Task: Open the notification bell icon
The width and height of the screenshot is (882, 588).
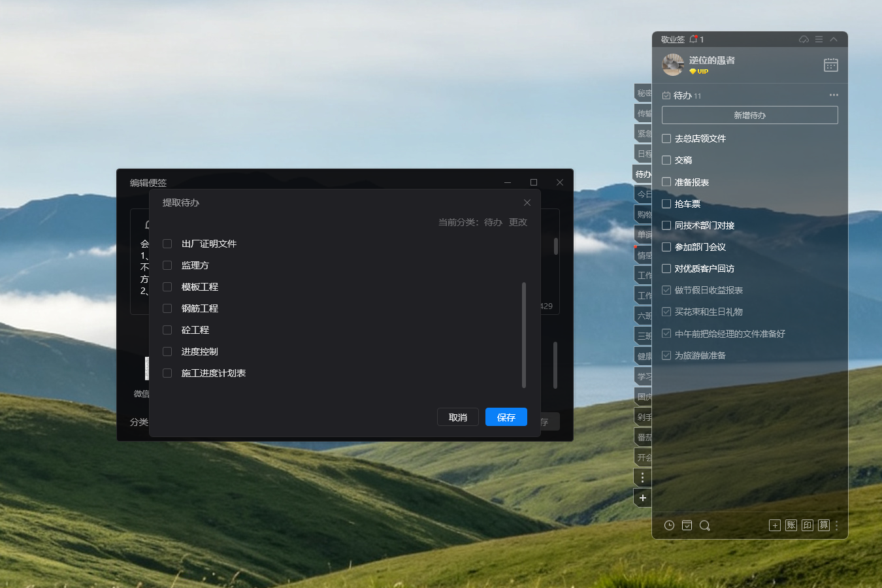Action: 693,39
